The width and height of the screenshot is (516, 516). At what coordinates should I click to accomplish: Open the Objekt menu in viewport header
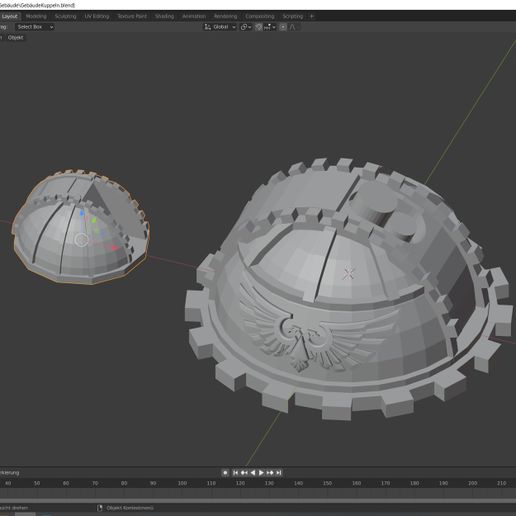point(16,38)
